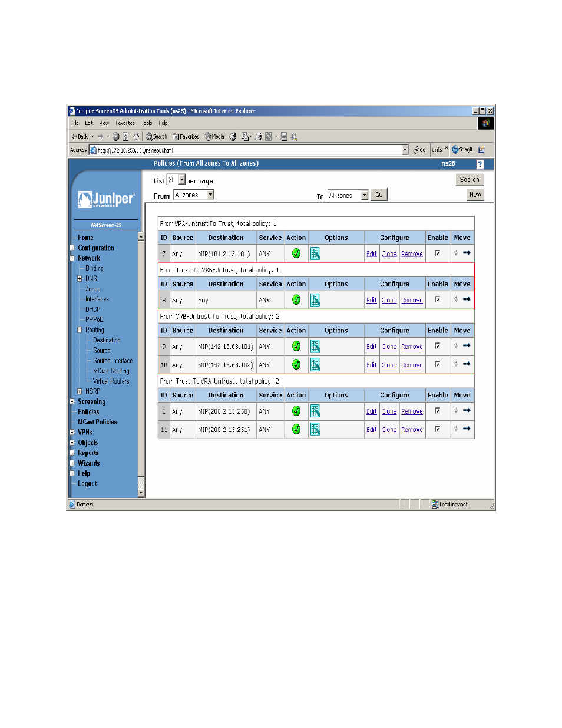This screenshot has width=562, height=728.
Task: Open options log icon for policy 10
Action: click(316, 365)
